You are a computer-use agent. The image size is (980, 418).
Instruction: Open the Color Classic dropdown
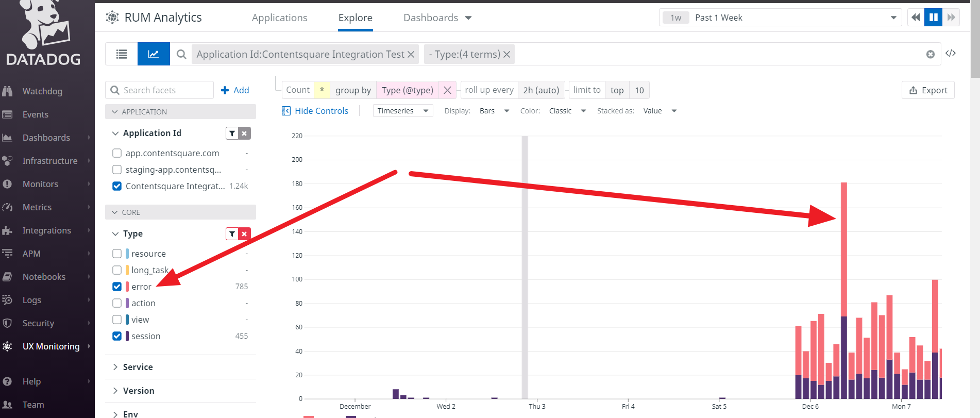click(x=567, y=111)
